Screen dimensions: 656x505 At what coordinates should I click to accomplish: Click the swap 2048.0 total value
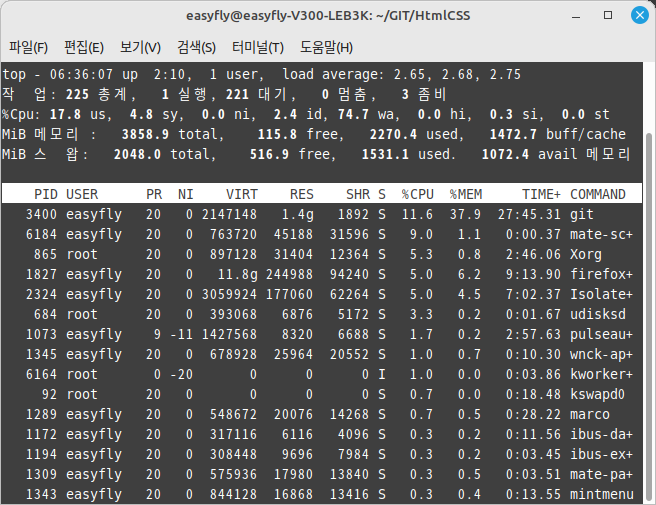tap(164, 154)
